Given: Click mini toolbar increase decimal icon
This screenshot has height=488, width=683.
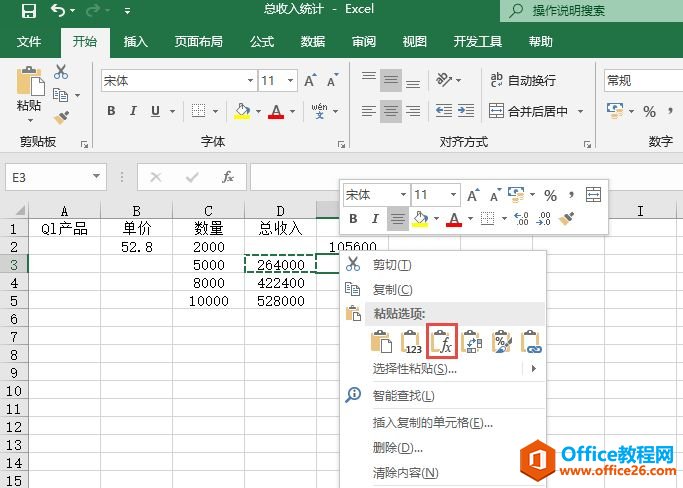Looking at the screenshot, I should (x=521, y=219).
